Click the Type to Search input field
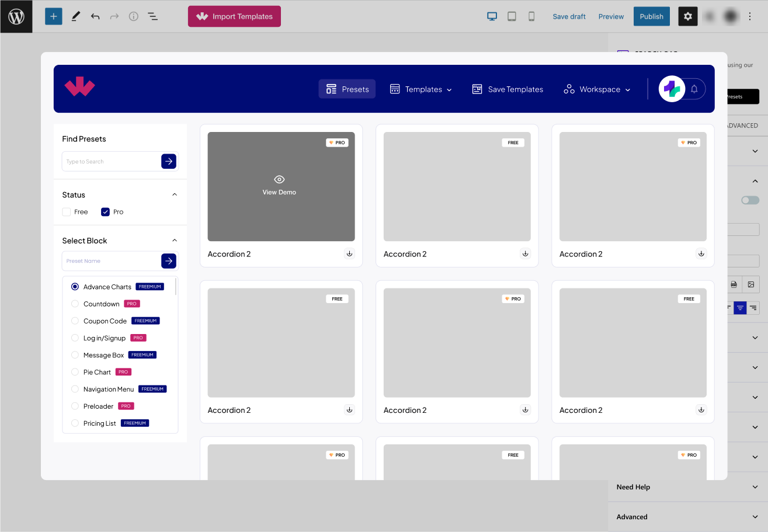Viewport: 768px width, 532px height. 111,161
